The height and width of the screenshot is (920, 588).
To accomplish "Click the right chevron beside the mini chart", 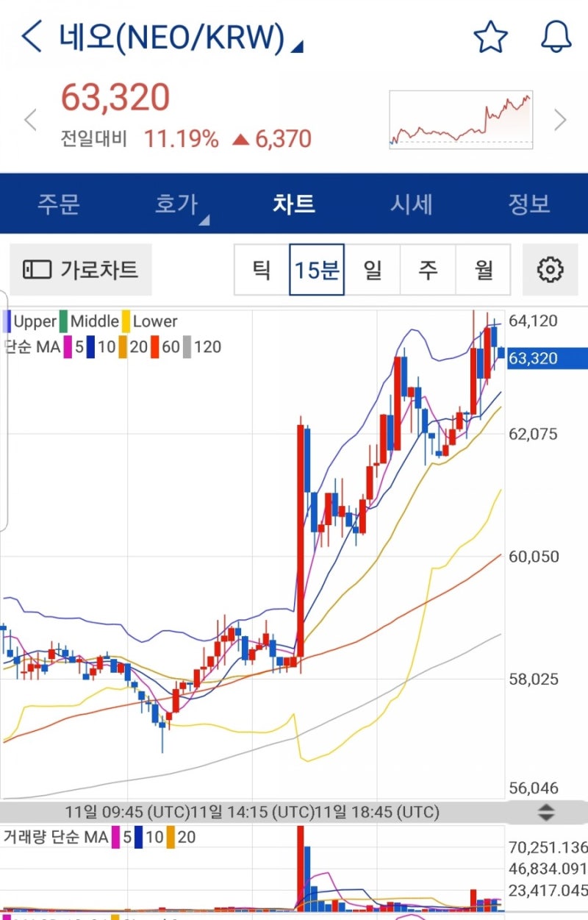I will click(562, 118).
